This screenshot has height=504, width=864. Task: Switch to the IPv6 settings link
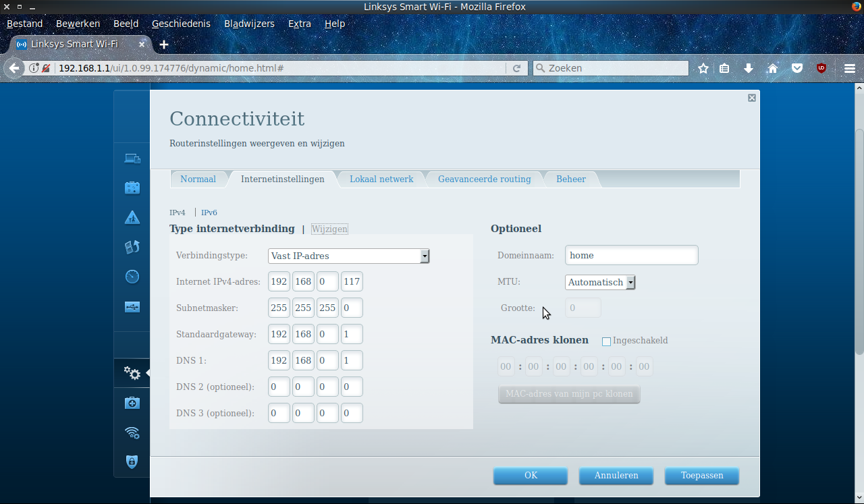[x=209, y=213]
